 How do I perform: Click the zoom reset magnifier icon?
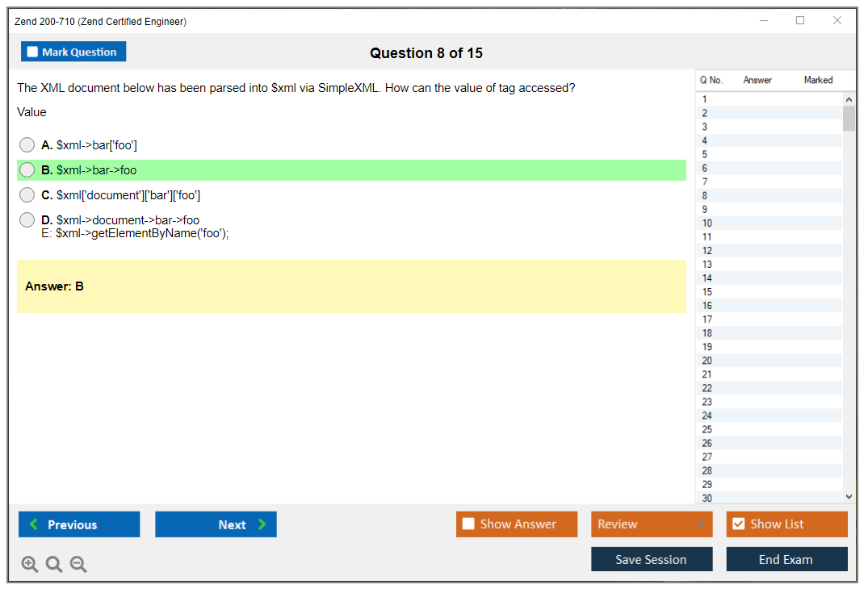click(x=54, y=565)
